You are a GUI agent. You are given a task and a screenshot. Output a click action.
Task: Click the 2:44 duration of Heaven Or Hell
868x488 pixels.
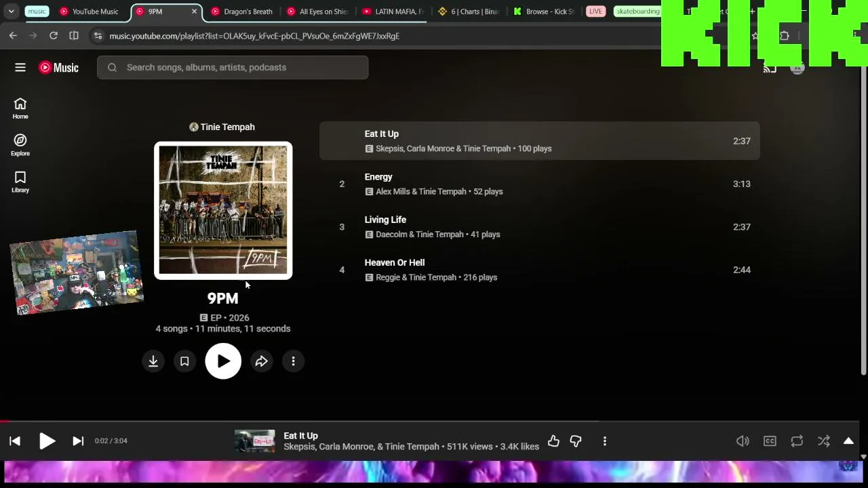pyautogui.click(x=742, y=270)
